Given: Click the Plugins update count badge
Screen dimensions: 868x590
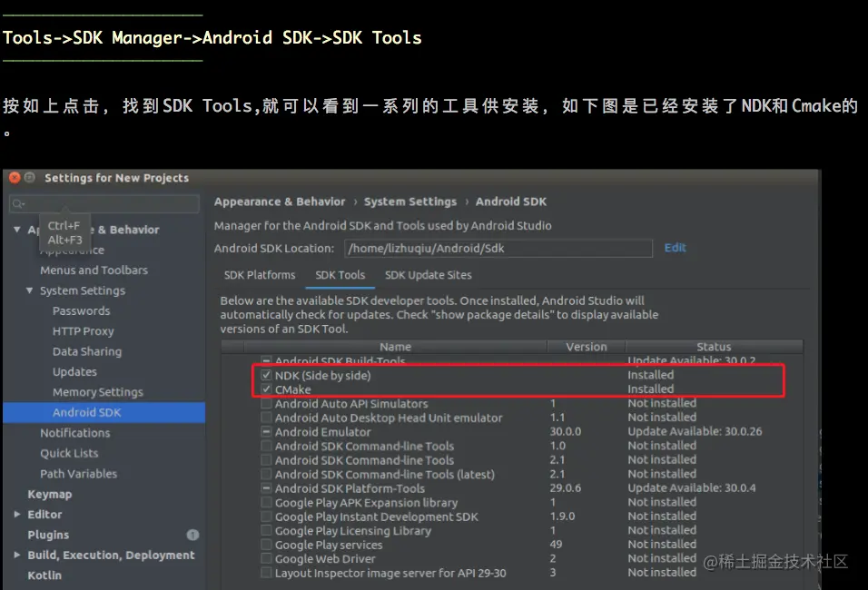Looking at the screenshot, I should [x=192, y=535].
